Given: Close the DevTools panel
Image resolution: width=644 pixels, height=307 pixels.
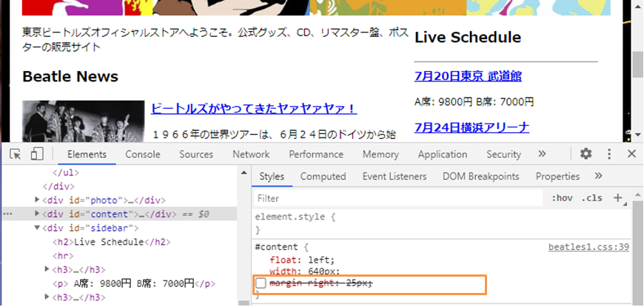Looking at the screenshot, I should [631, 154].
